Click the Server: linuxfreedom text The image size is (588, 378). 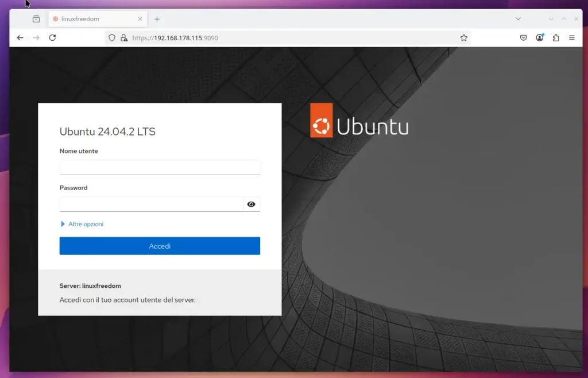pyautogui.click(x=90, y=286)
